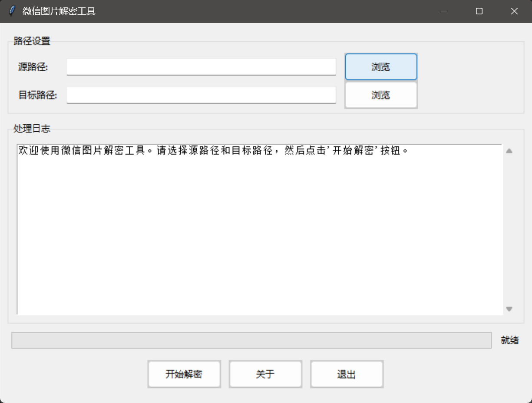Click the progress bar above the buttons
This screenshot has width=532, height=403.
point(251,340)
